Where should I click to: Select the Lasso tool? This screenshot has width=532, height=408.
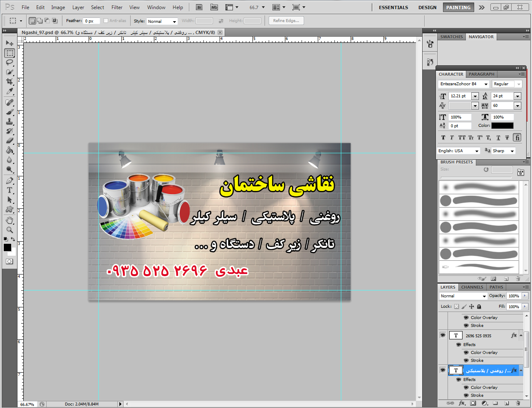pos(10,62)
